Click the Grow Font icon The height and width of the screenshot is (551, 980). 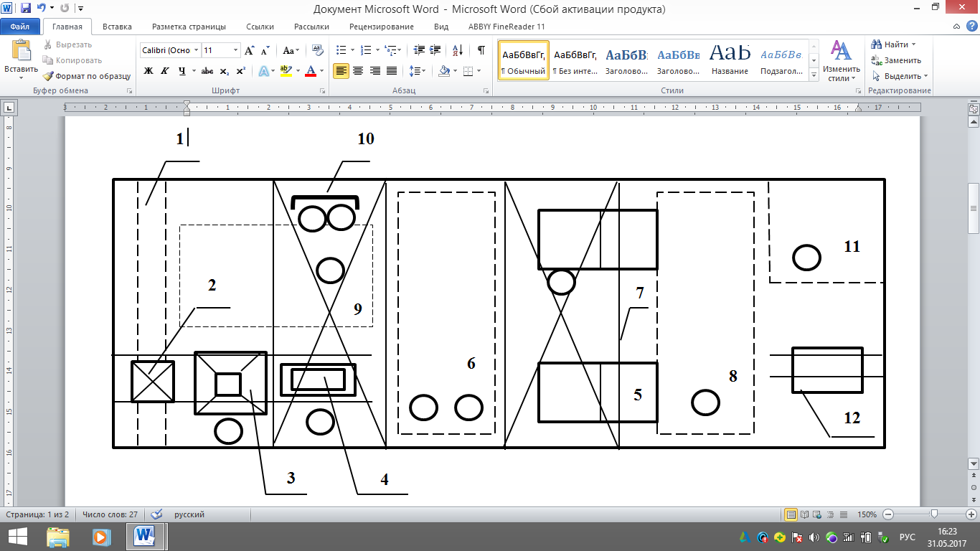249,50
